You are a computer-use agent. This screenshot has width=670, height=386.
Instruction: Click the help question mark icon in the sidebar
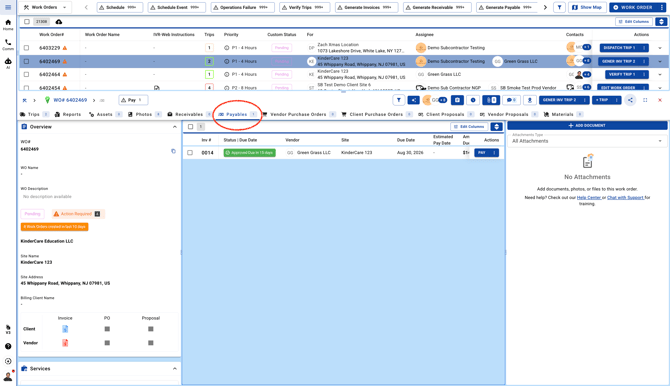click(x=8, y=346)
